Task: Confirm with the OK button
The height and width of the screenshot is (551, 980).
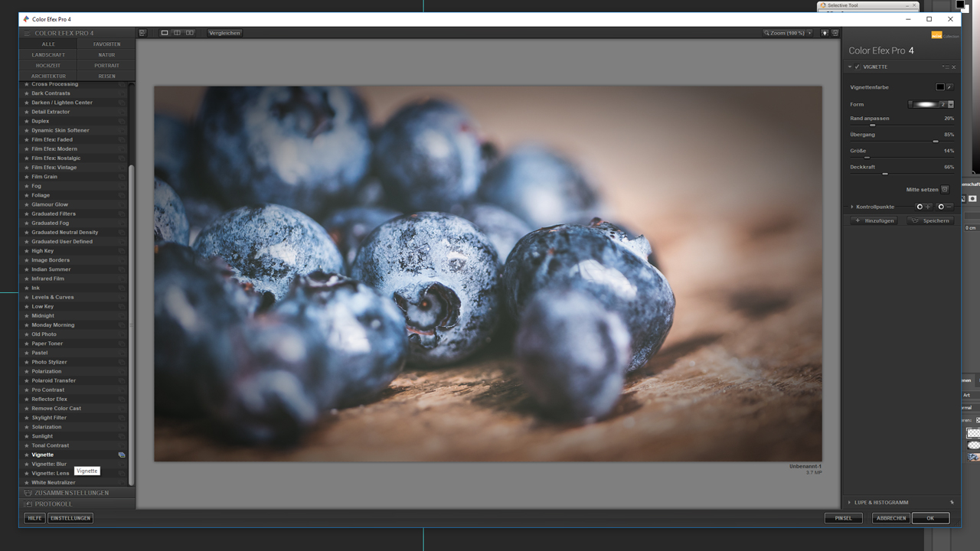Action: tap(930, 518)
